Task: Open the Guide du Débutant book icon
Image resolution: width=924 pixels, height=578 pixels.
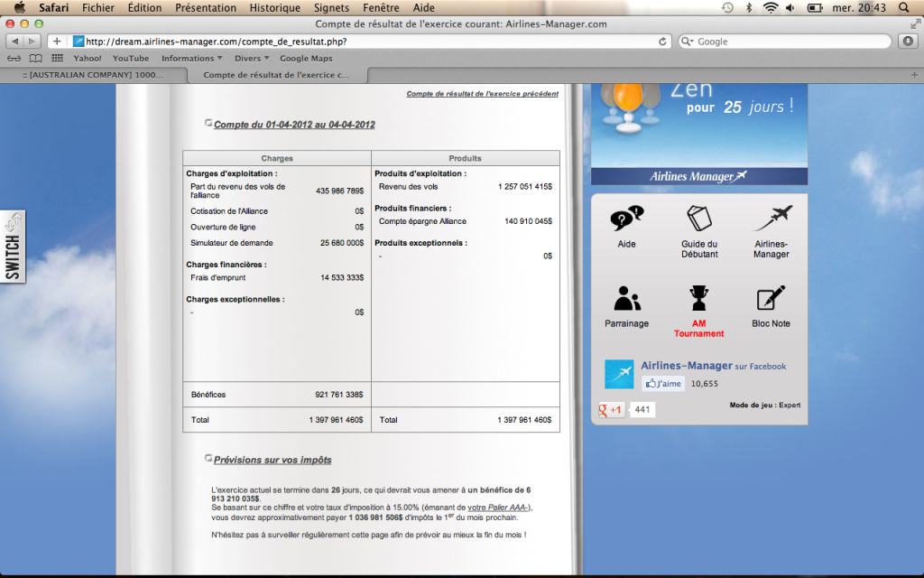Action: (699, 219)
